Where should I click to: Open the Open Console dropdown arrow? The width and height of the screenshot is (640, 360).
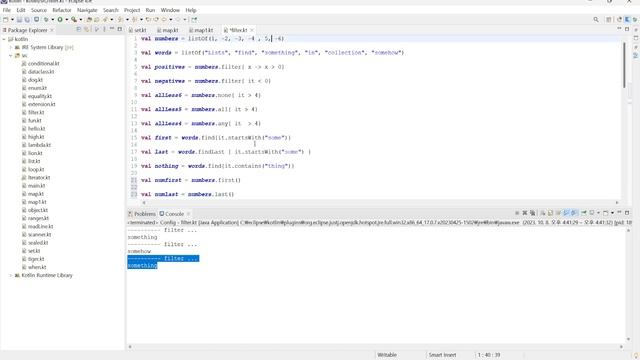point(612,213)
